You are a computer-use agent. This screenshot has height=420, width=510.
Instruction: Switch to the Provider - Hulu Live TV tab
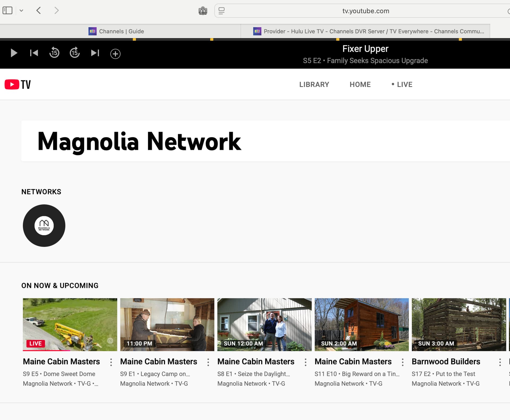pos(369,31)
